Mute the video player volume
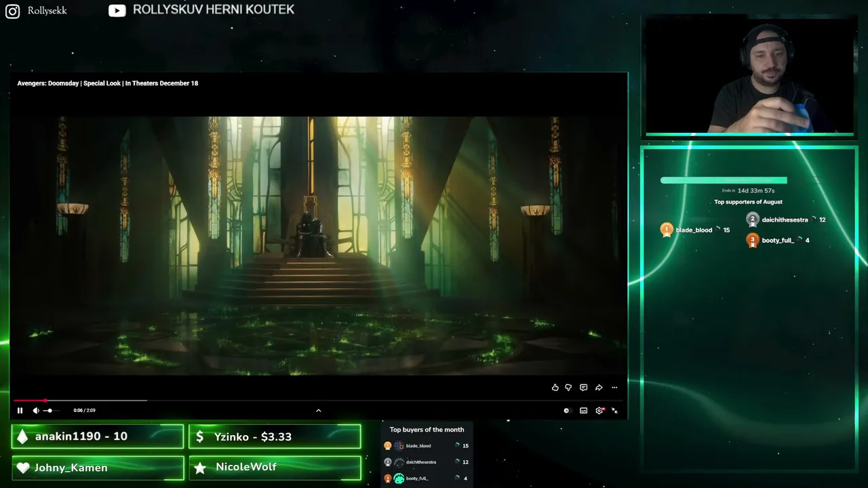This screenshot has width=868, height=488. pos(36,410)
